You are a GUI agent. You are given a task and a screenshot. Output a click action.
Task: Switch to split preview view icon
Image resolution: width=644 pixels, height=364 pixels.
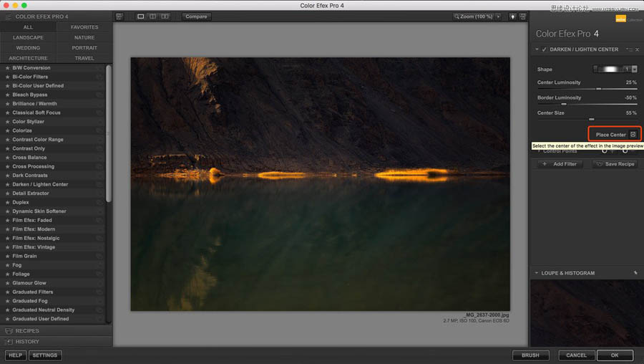(x=153, y=16)
